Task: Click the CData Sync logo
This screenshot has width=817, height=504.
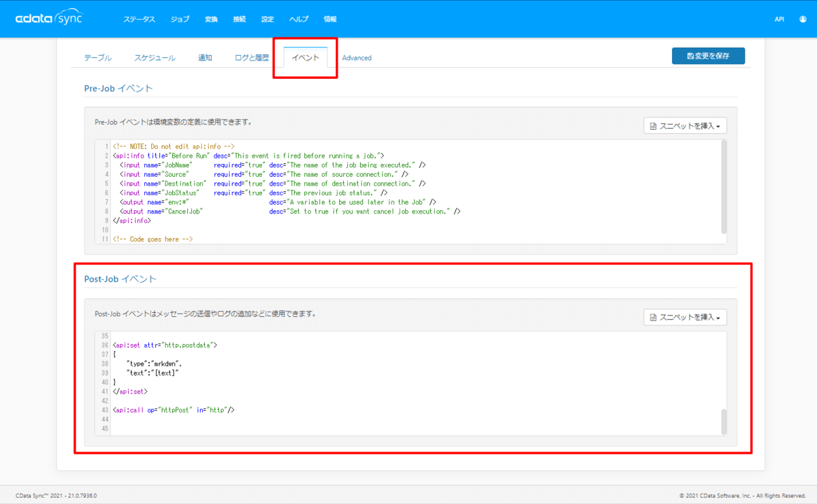Action: point(49,19)
